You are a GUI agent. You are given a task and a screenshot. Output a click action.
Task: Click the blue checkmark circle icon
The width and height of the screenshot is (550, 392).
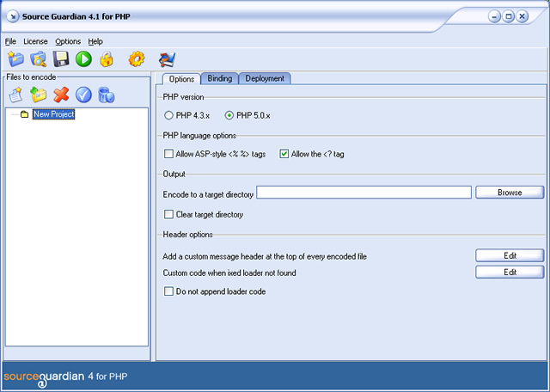point(84,95)
